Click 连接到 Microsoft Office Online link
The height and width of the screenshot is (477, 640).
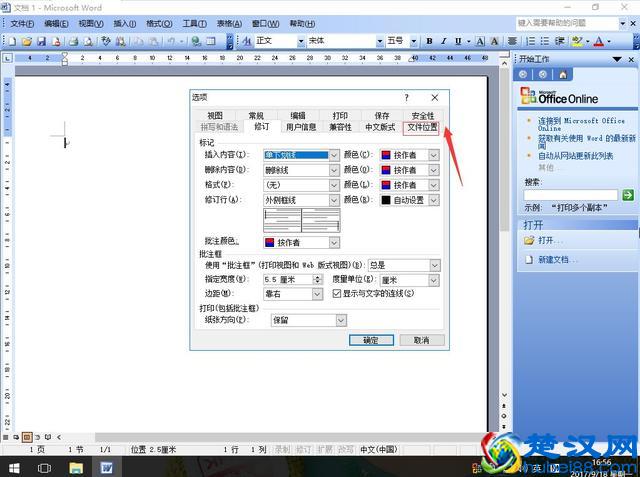point(581,124)
